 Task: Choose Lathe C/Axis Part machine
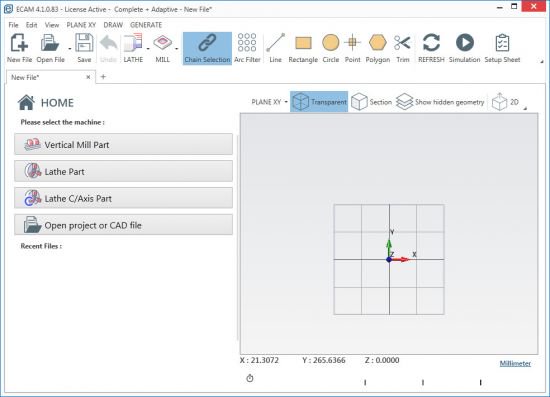pyautogui.click(x=123, y=198)
